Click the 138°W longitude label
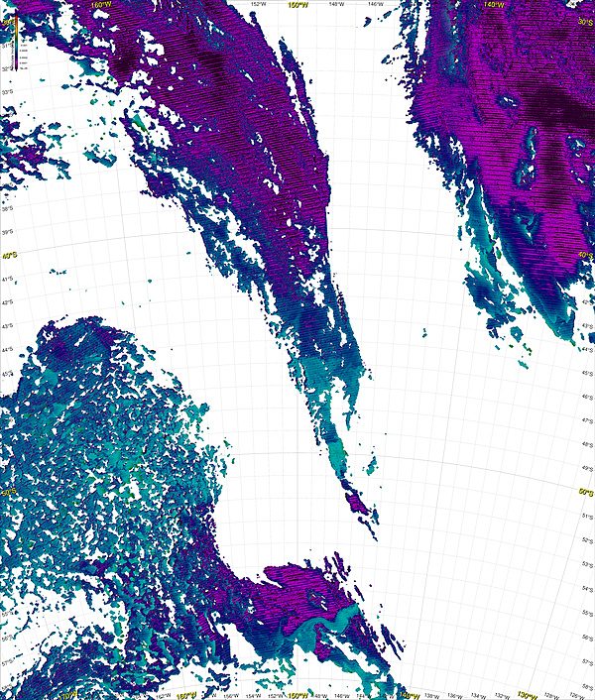Image resolution: width=595 pixels, height=700 pixels. (431, 695)
